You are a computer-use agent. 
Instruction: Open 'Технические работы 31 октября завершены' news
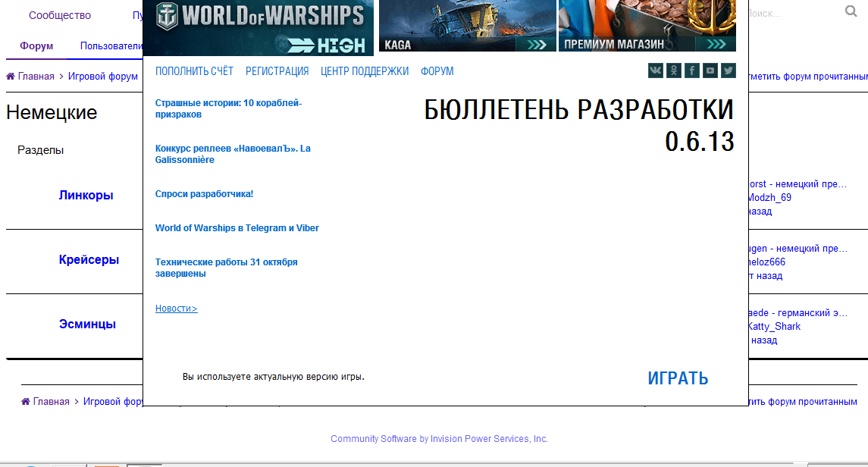pos(227,268)
